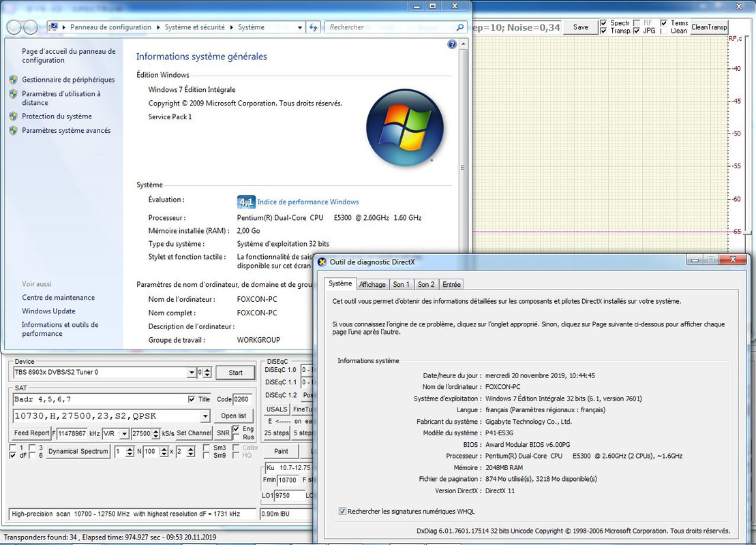
Task: Enable the Spectr checkbox
Action: tap(603, 23)
